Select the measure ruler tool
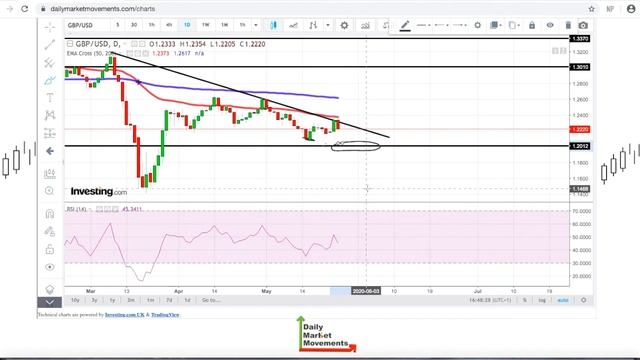Screen dimensions: 640x360 [50, 174]
